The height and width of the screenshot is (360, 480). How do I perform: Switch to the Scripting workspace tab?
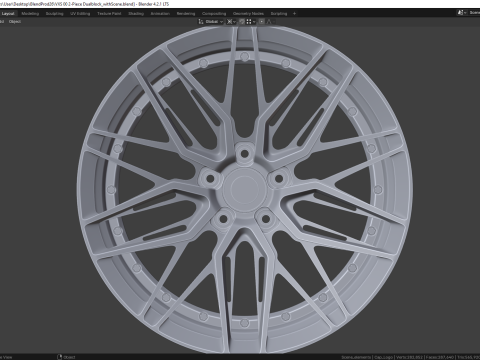pyautogui.click(x=279, y=14)
